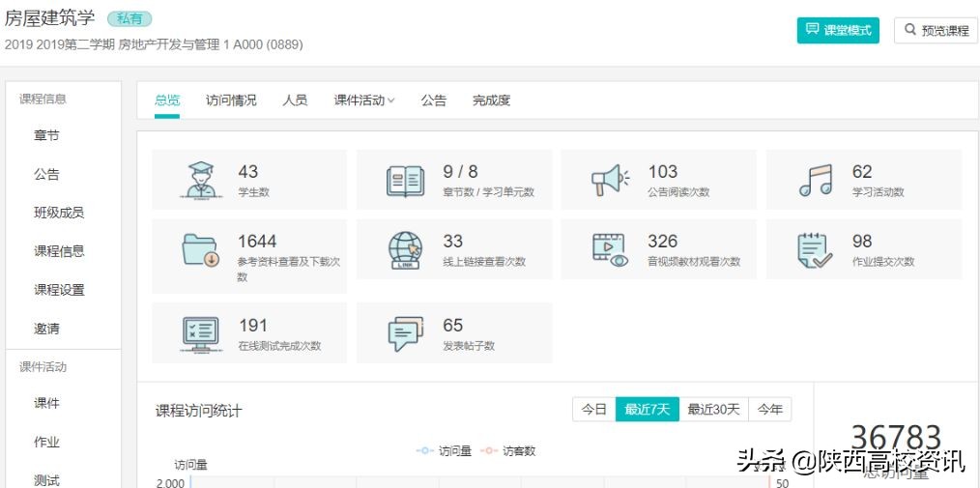Expand the 课件活动 dropdown tab
The width and height of the screenshot is (980, 488).
click(363, 100)
